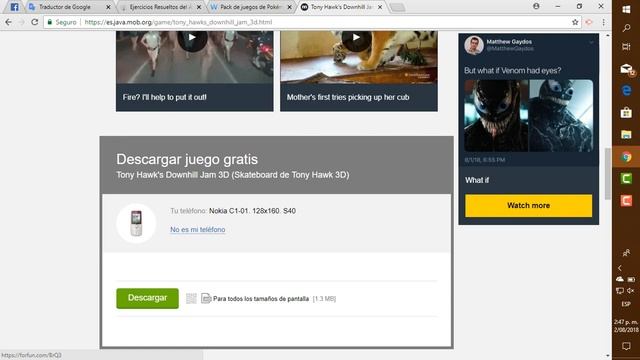640x360 pixels.
Task: Close the Traductor de Google tab
Action: [x=108, y=7]
